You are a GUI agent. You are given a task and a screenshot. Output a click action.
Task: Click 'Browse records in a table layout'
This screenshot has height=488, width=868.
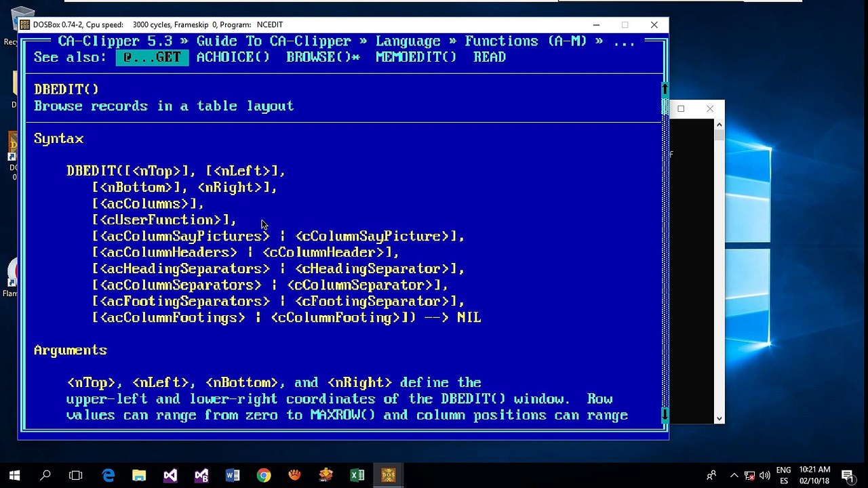(163, 106)
